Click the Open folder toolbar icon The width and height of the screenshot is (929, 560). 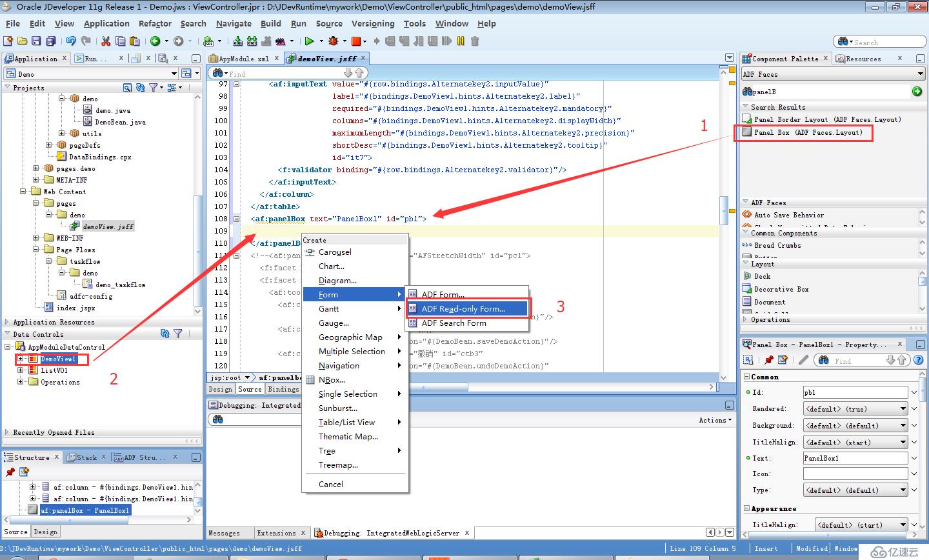pos(23,41)
